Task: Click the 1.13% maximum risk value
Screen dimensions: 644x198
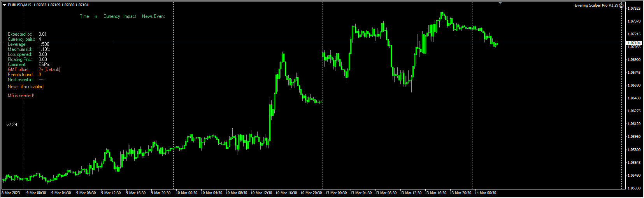Action: pyautogui.click(x=44, y=49)
